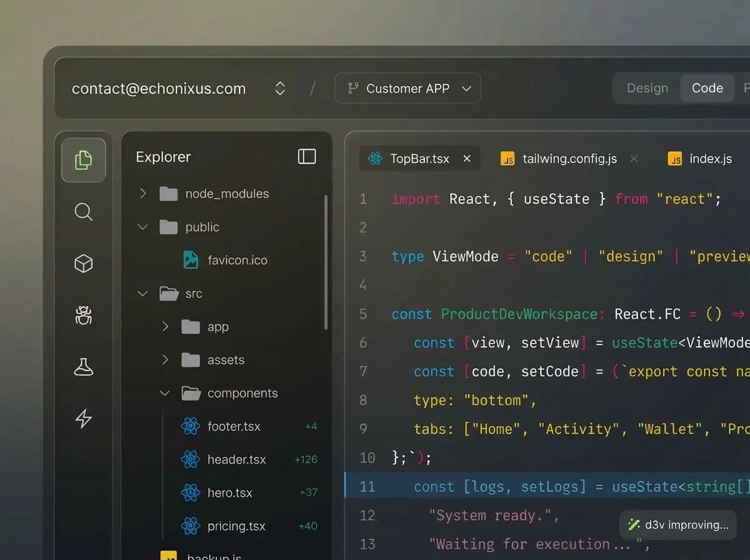Click the open src folder icon
This screenshot has width=750, height=560.
pos(169,293)
